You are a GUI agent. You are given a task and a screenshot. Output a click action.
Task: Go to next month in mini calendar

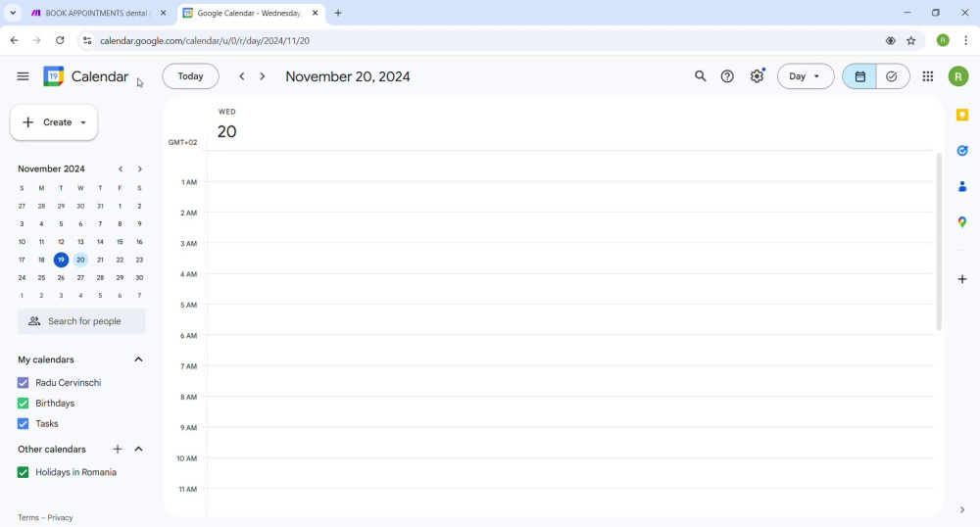tap(140, 169)
